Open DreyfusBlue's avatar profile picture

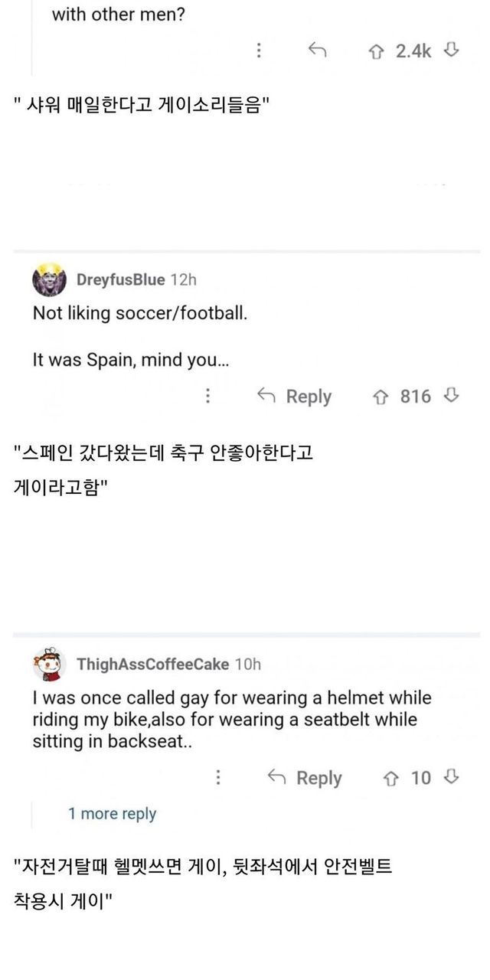click(x=49, y=279)
